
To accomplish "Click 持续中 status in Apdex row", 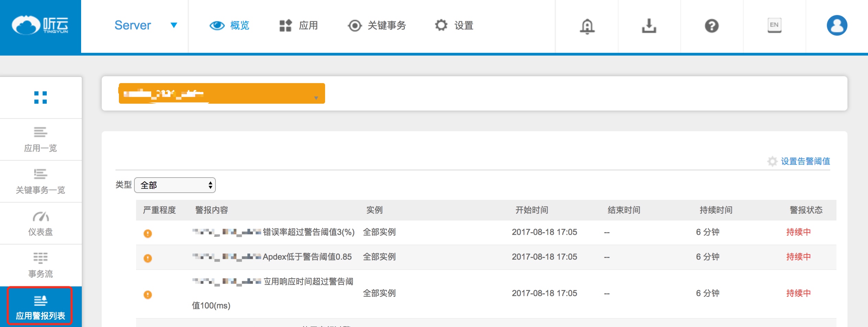I will pyautogui.click(x=799, y=257).
